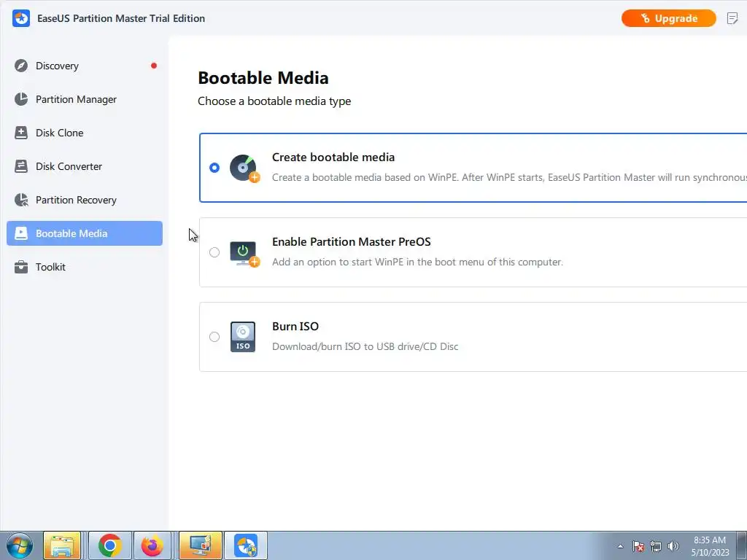Screen dimensions: 747x560
Task: Launch Google Chrome from the taskbar
Action: pyautogui.click(x=109, y=545)
